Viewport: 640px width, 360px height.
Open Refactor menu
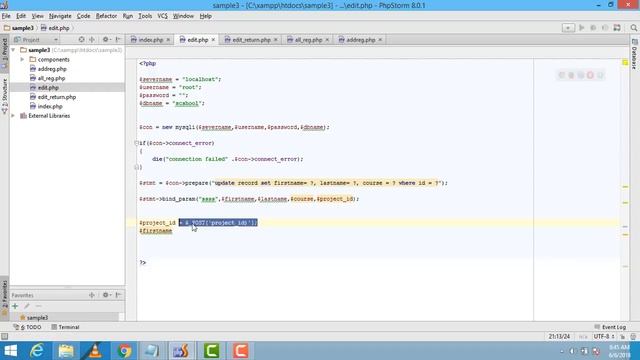coord(106,16)
